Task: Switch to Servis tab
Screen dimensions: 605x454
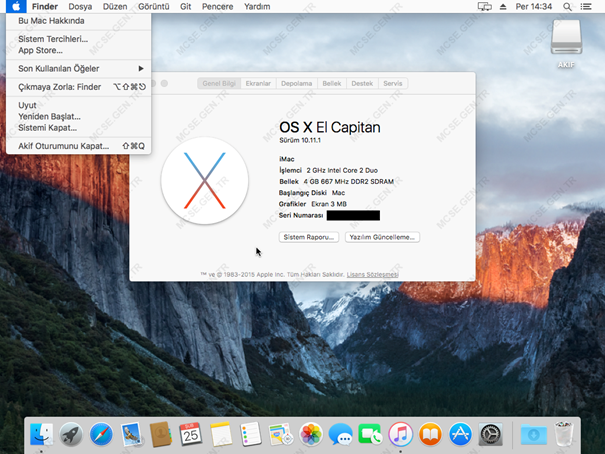Action: click(393, 83)
